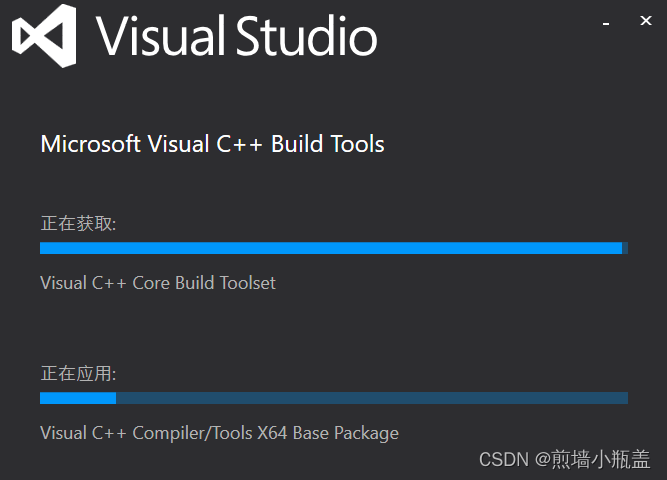The width and height of the screenshot is (667, 480).
Task: Close the Visual Studio installer window
Action: point(646,20)
